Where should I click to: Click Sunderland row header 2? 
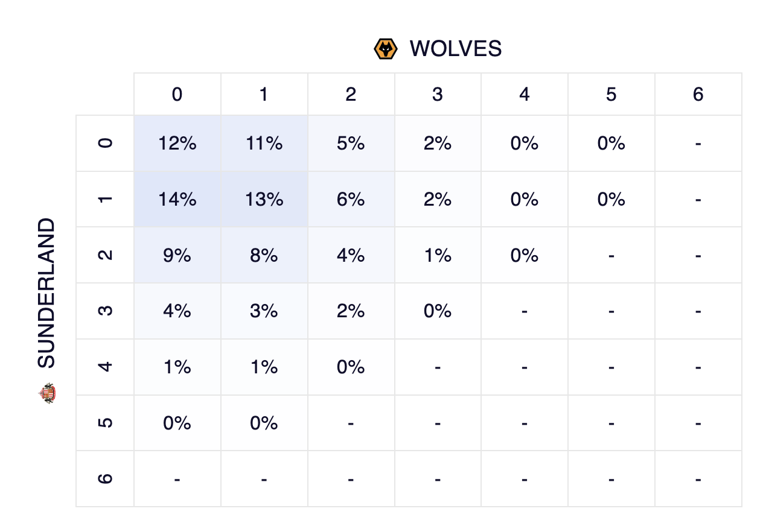[105, 255]
